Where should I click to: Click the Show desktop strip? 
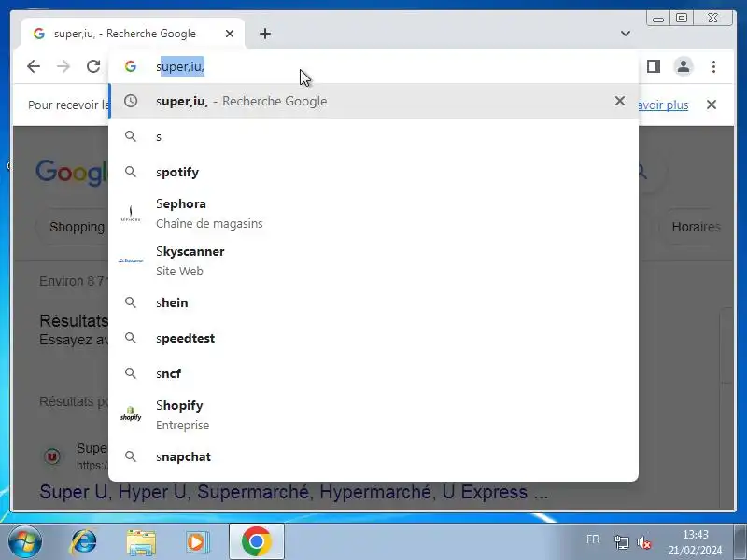point(740,542)
